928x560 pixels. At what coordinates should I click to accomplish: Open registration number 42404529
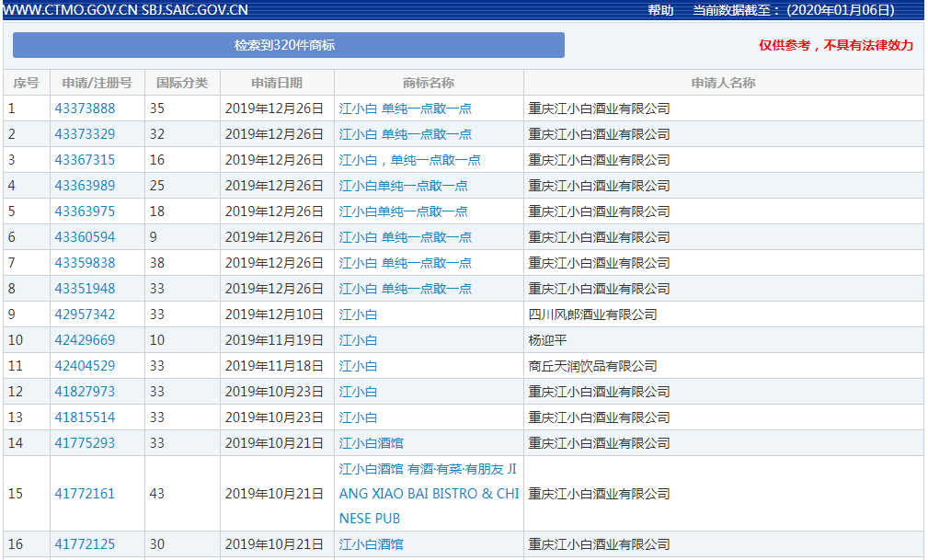click(x=85, y=366)
